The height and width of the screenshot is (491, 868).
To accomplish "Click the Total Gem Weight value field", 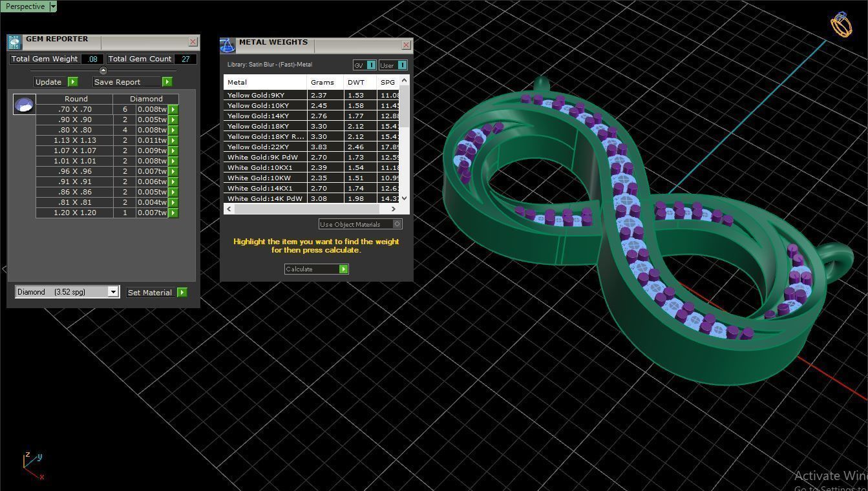I will [92, 59].
